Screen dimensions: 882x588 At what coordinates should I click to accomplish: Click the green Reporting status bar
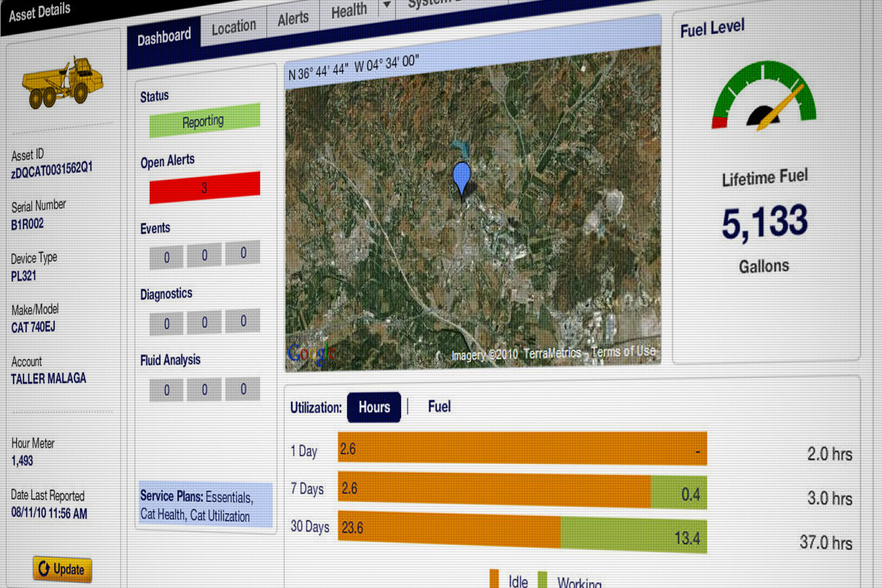[204, 121]
